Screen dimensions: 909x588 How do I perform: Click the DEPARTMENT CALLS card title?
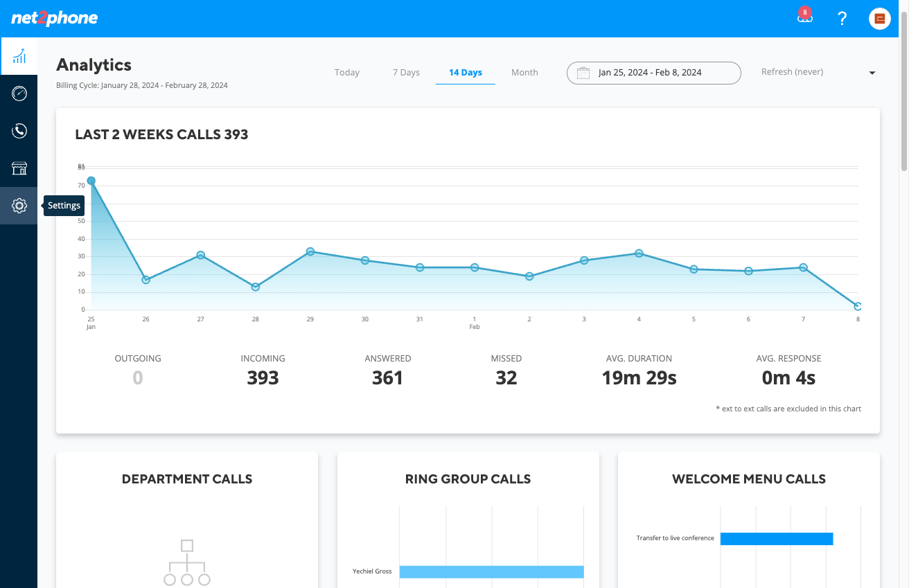[x=187, y=479]
